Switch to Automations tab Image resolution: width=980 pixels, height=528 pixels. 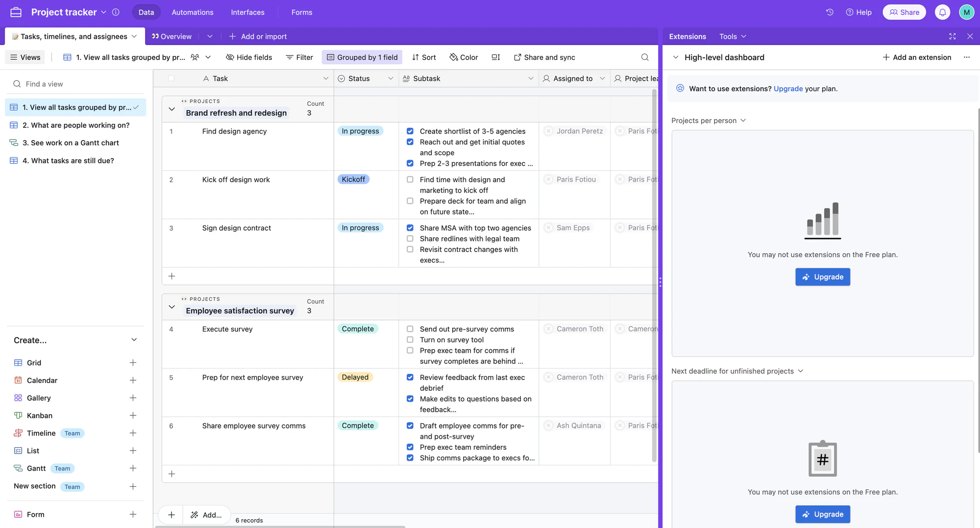193,12
